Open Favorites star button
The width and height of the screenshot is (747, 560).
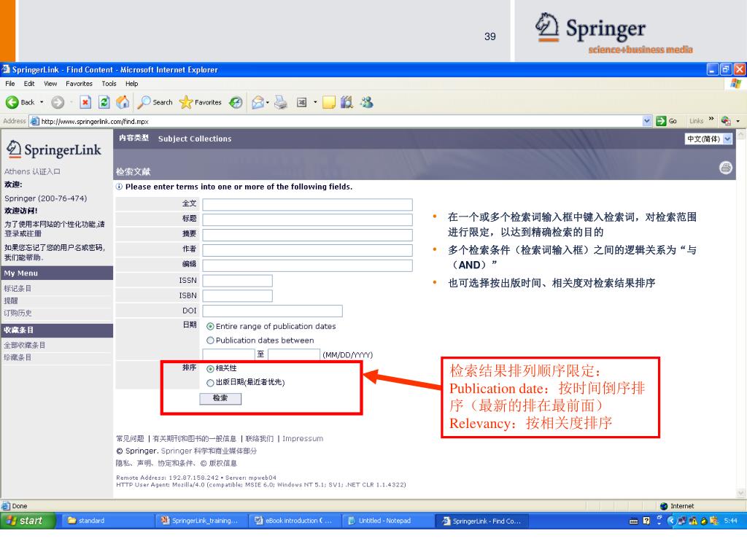[201, 102]
